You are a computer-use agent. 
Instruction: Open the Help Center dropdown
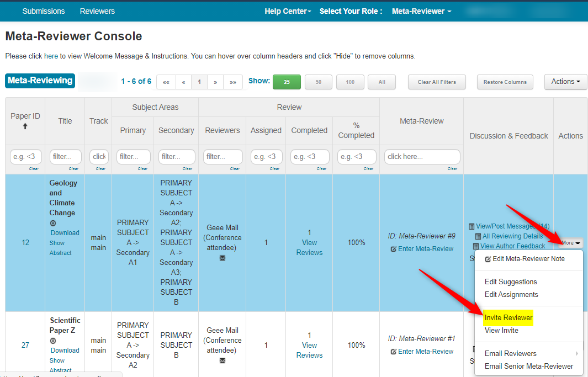(288, 11)
